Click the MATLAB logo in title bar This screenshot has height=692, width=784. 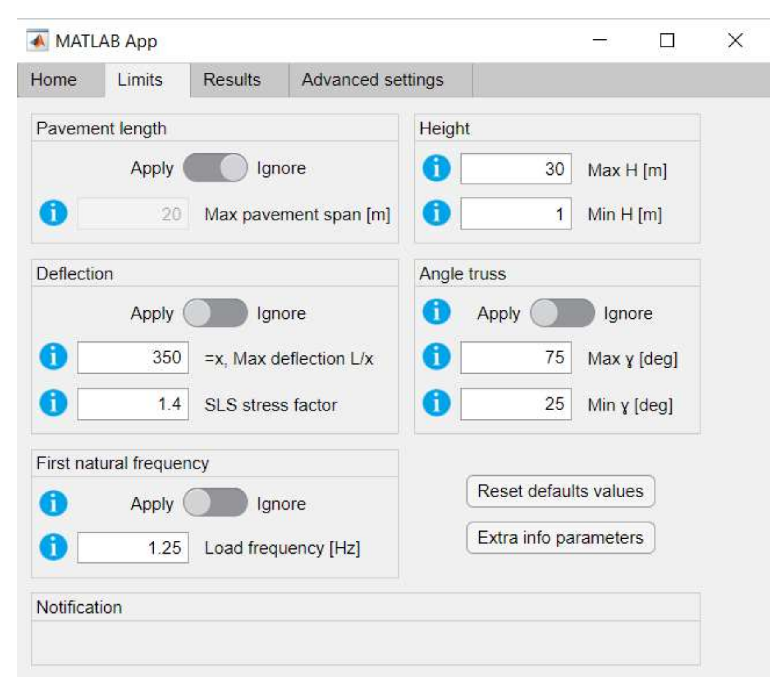(37, 41)
